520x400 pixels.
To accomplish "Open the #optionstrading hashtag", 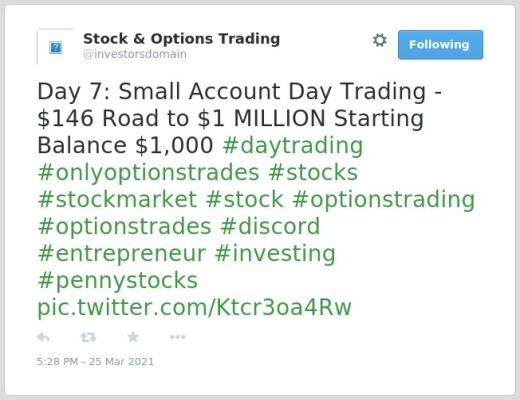I will [383, 200].
